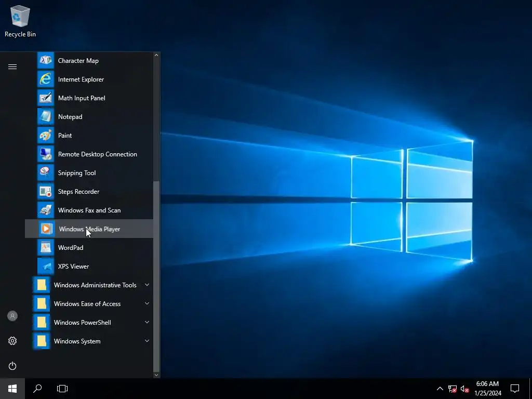Image resolution: width=532 pixels, height=399 pixels.
Task: Open taskbar Search magnifier
Action: 37,389
